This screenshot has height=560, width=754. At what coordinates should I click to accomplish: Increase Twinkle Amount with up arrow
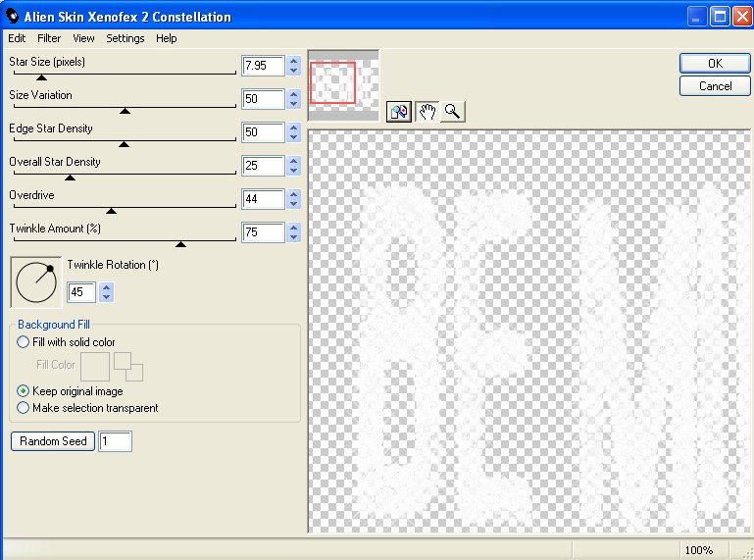[x=294, y=228]
